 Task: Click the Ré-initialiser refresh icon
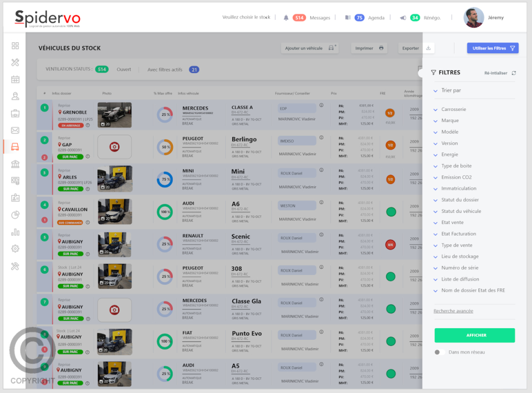[514, 73]
